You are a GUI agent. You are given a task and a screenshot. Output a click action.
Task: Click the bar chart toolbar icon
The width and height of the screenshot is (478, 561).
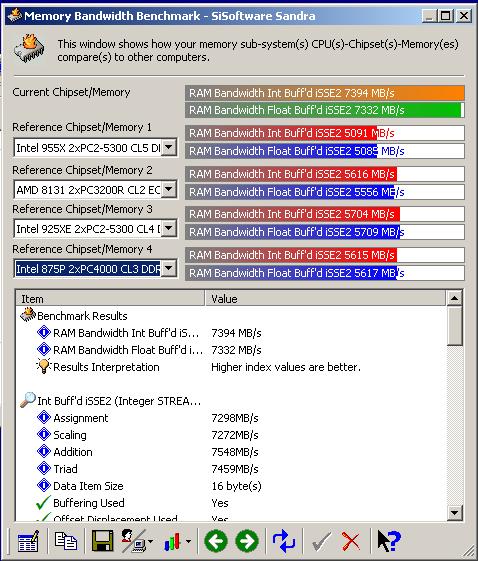(172, 541)
